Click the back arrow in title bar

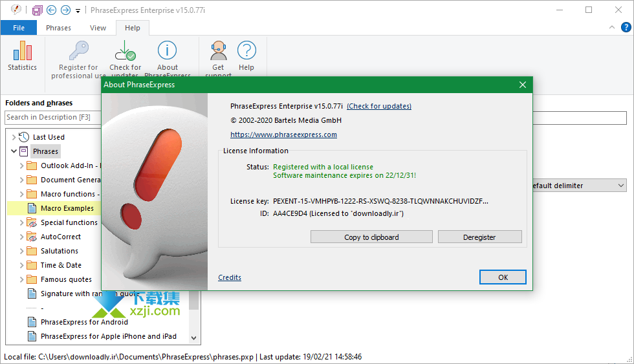point(51,10)
